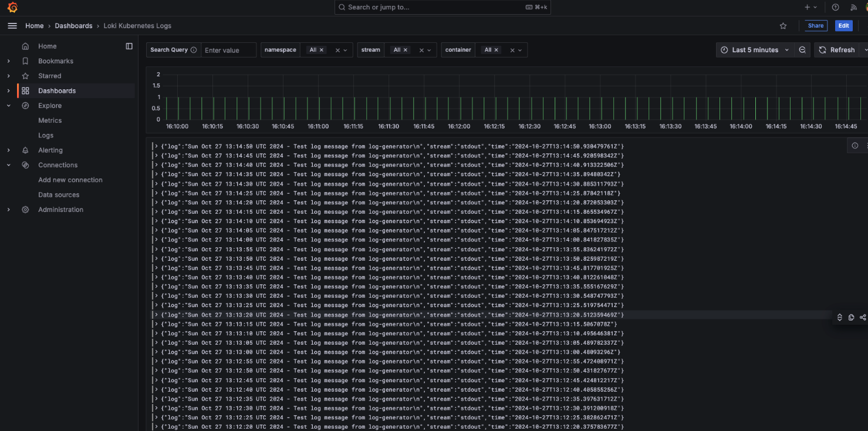Screen dimensions: 868x431
Task: Open the container dropdown chevron
Action: (x=520, y=50)
